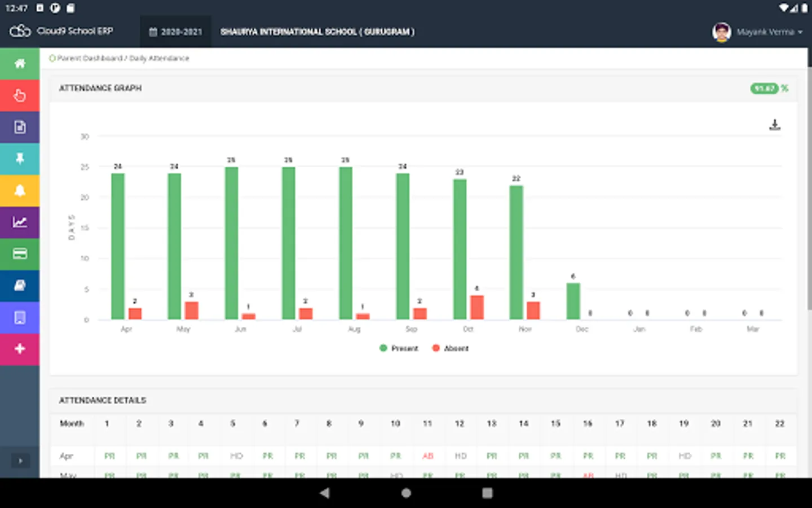This screenshot has height=508, width=812.
Task: Open the Mayank Verma user dropdown
Action: point(769,32)
